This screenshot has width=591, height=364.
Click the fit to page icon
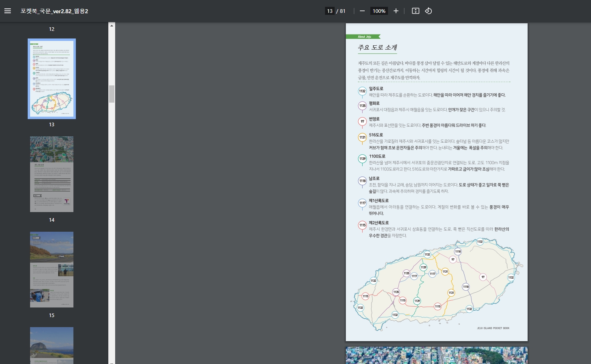416,11
